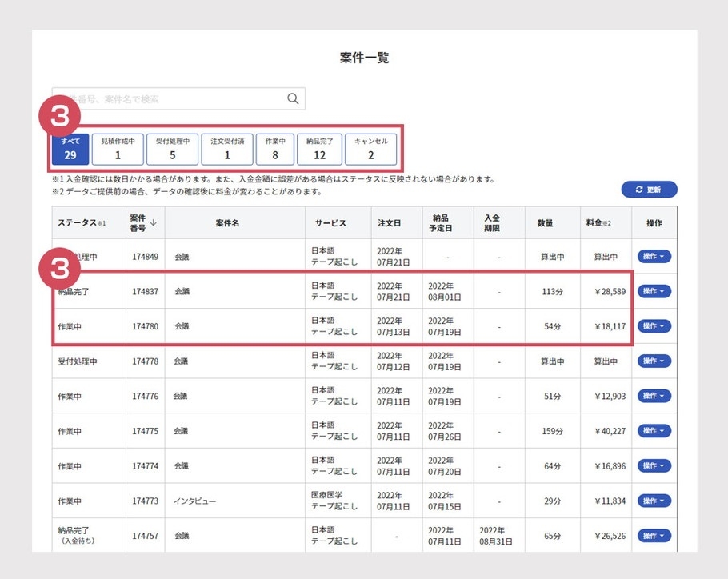
Task: Open 操作 dropdown for case 174774
Action: [x=654, y=466]
